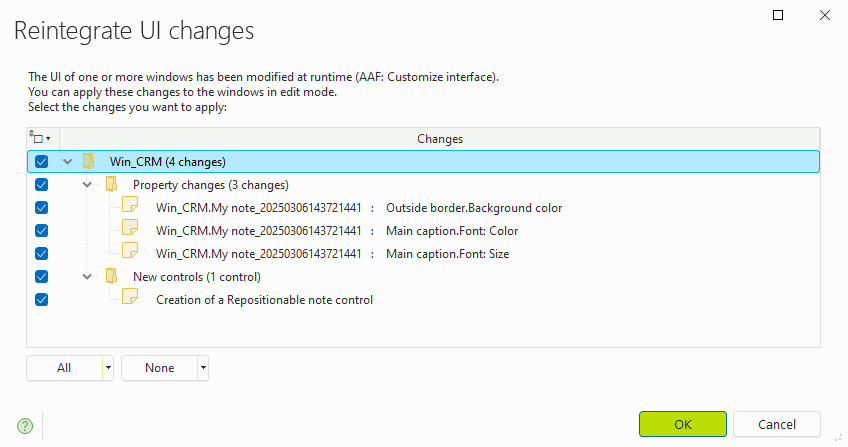Screen dimensions: 848x447
Task: Click the note icon for Font: Size change
Action: point(130,251)
